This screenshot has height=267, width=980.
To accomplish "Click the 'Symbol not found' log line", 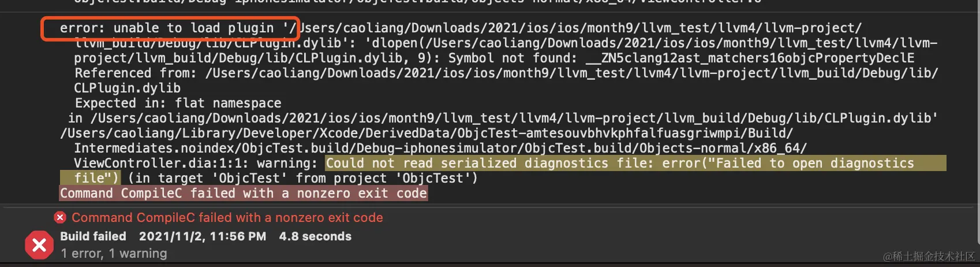I will click(494, 58).
